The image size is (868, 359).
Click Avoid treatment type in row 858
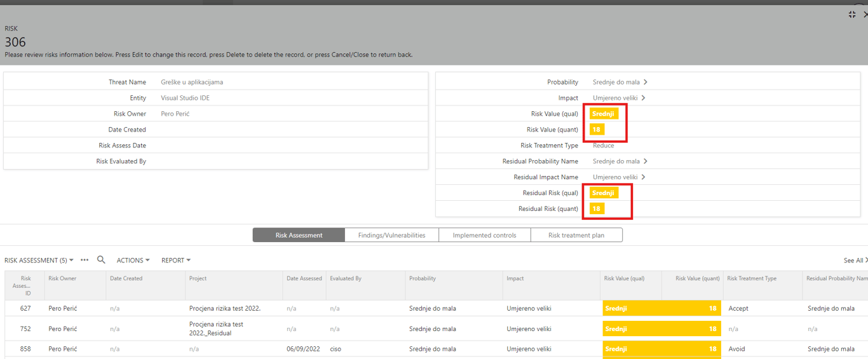coord(738,349)
